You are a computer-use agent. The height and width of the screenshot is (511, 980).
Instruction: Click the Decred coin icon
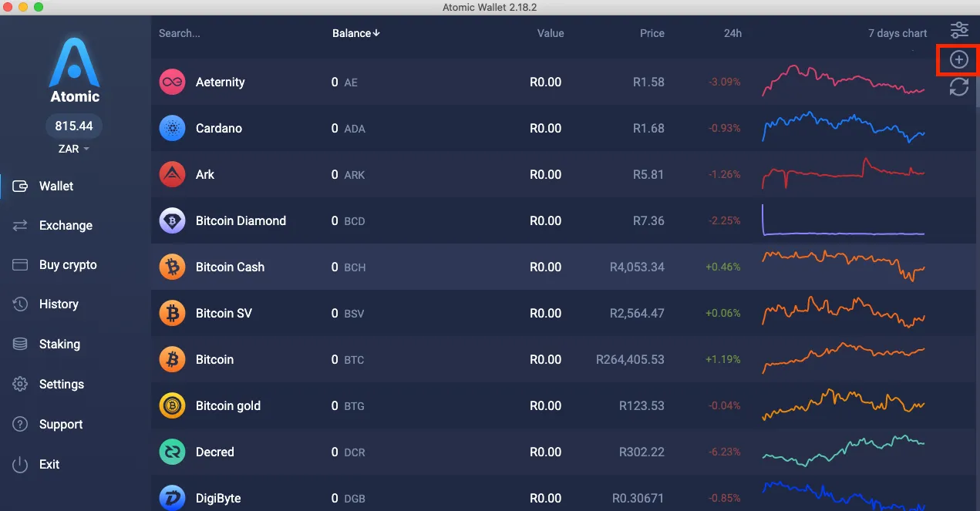[172, 452]
